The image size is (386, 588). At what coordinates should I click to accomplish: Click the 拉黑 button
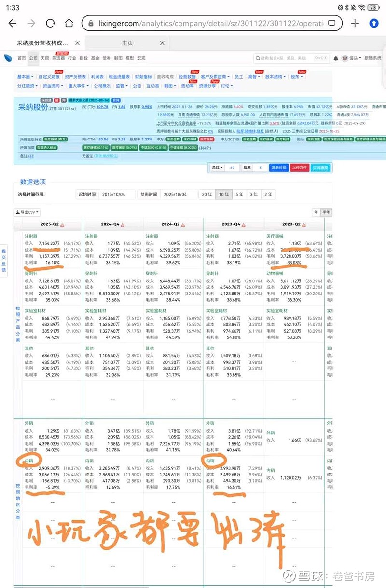247,168
